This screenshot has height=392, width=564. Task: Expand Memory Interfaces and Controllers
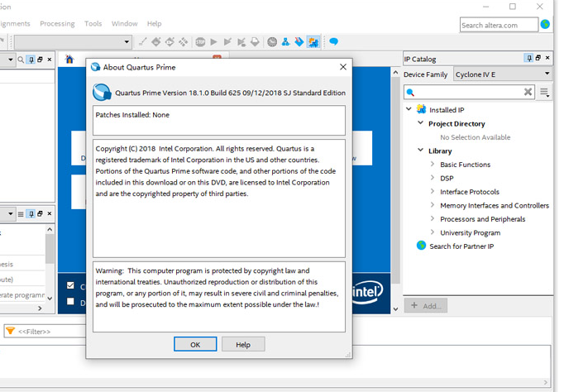coord(433,205)
